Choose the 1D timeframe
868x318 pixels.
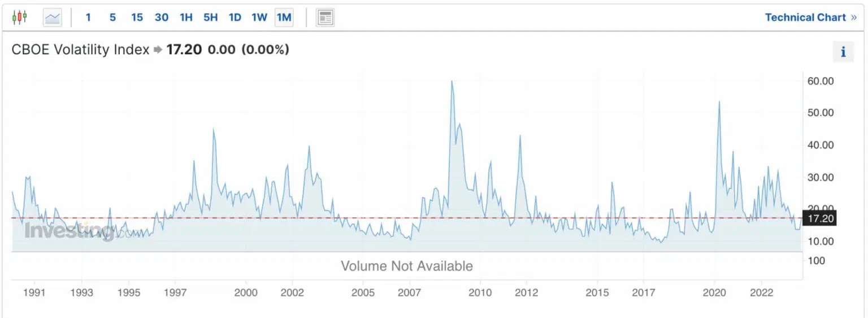point(235,18)
